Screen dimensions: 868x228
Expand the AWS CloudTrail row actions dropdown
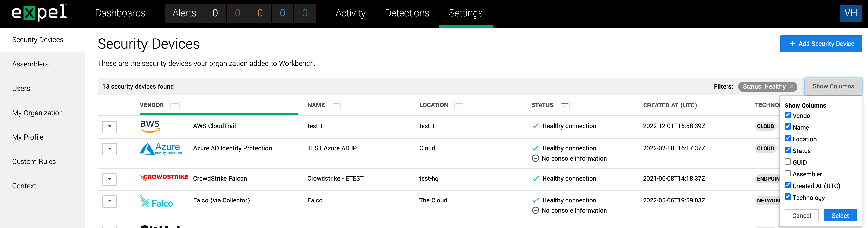pos(110,127)
